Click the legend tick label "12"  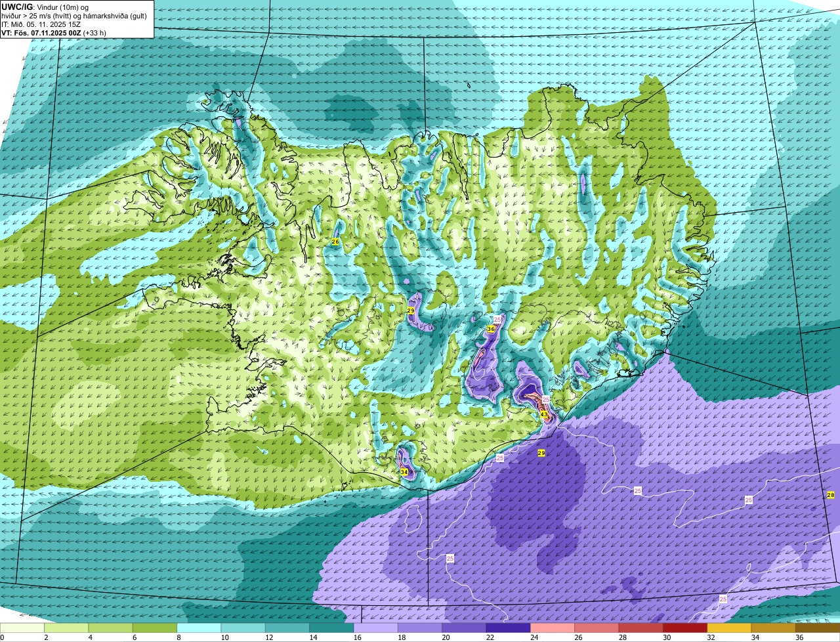coord(269,637)
